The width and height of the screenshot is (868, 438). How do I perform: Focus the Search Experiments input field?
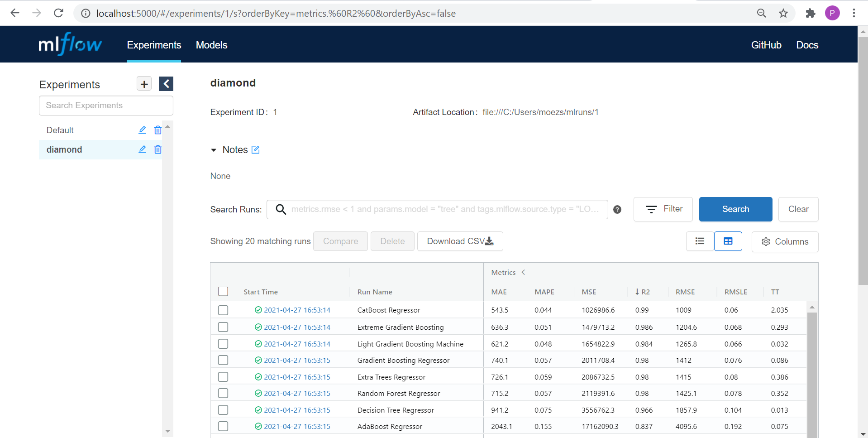coord(106,106)
